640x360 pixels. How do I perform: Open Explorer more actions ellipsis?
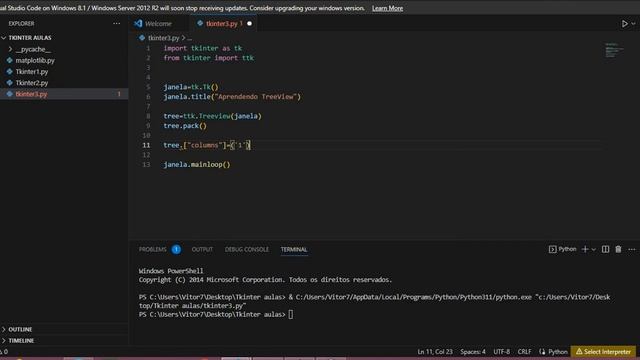coord(117,24)
